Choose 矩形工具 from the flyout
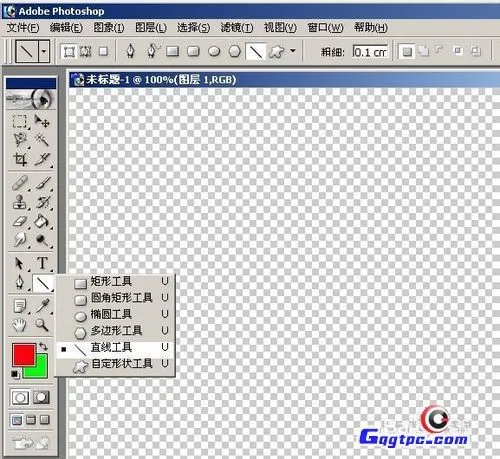Image resolution: width=500 pixels, height=459 pixels. point(115,282)
